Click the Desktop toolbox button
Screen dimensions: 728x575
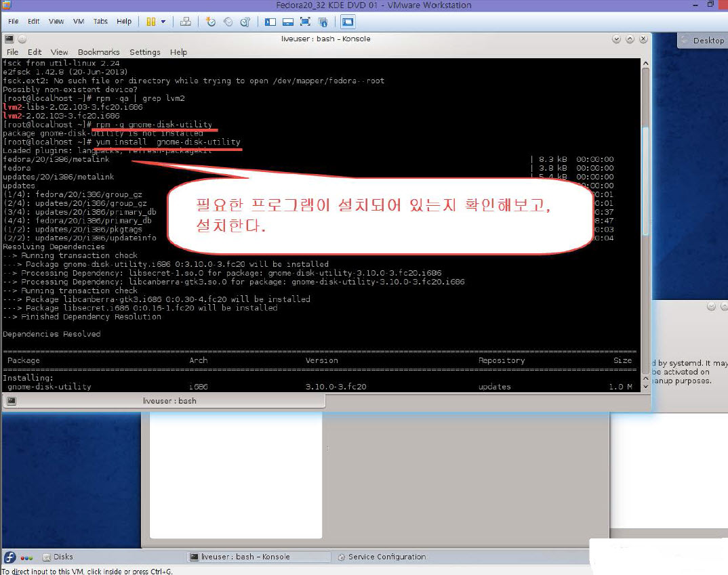click(x=703, y=41)
